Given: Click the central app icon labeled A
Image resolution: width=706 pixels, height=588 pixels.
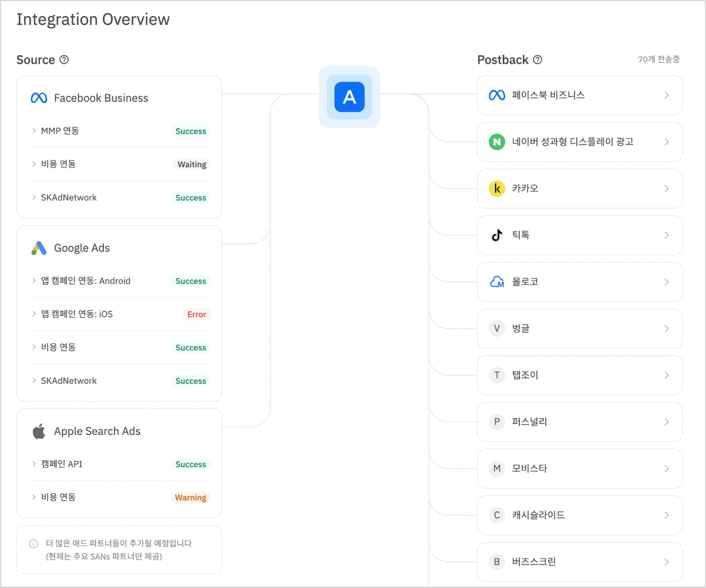Looking at the screenshot, I should [x=349, y=97].
